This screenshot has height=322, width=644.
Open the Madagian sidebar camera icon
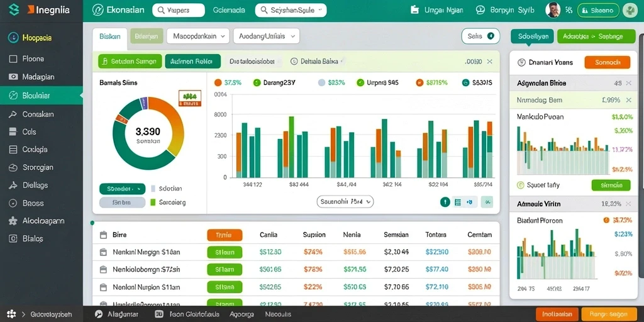13,77
